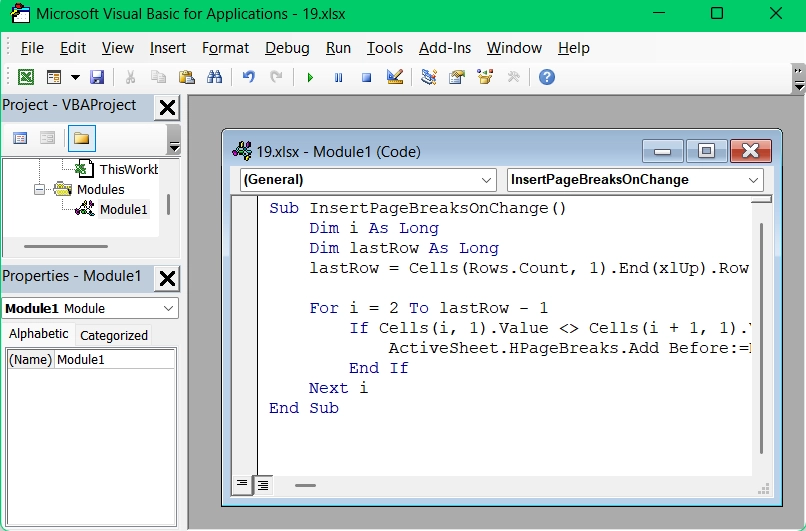Click the View Microsoft Excel icon
Screen dimensions: 806x531
(x=26, y=77)
